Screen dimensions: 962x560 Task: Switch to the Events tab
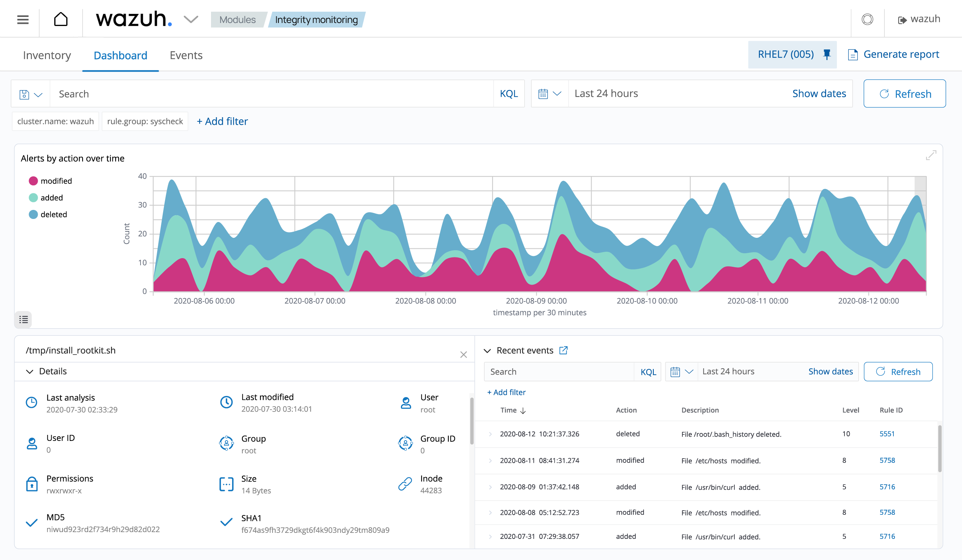click(x=185, y=55)
